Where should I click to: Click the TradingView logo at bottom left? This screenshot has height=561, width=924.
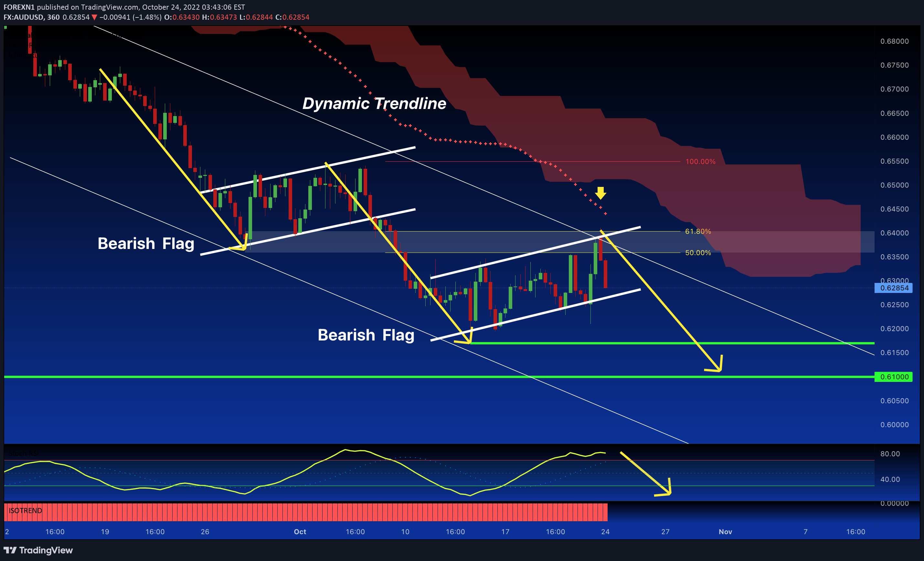38,550
